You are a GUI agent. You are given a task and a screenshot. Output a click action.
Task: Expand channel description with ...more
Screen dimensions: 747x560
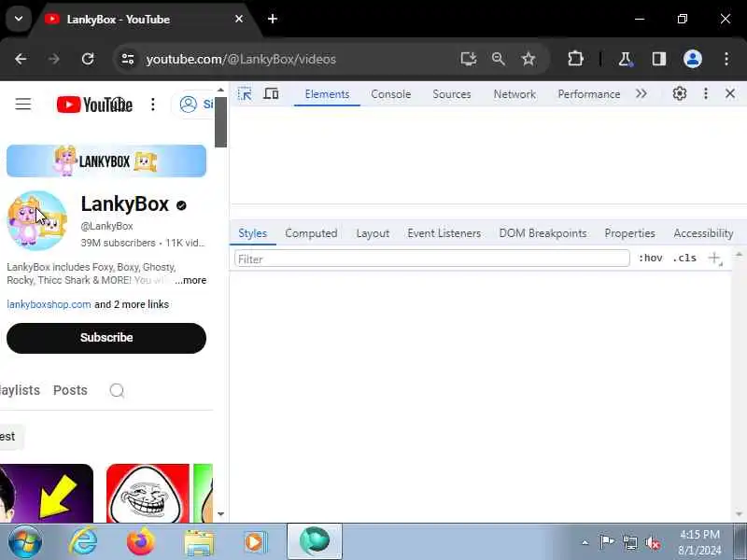click(x=190, y=281)
